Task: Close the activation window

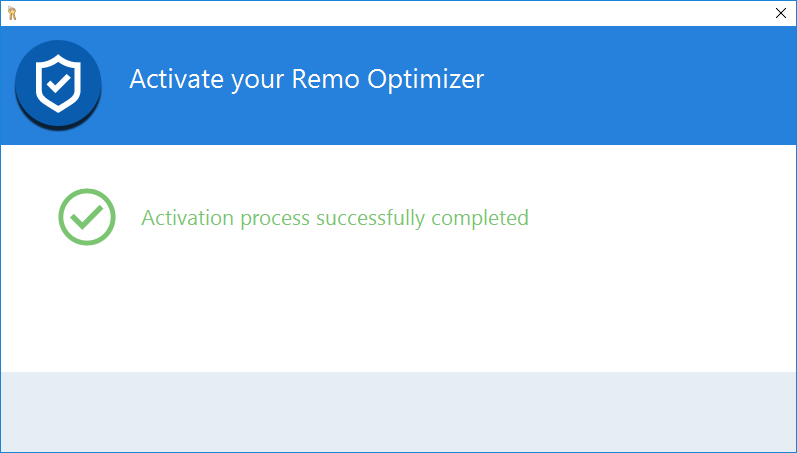Action: [x=781, y=13]
